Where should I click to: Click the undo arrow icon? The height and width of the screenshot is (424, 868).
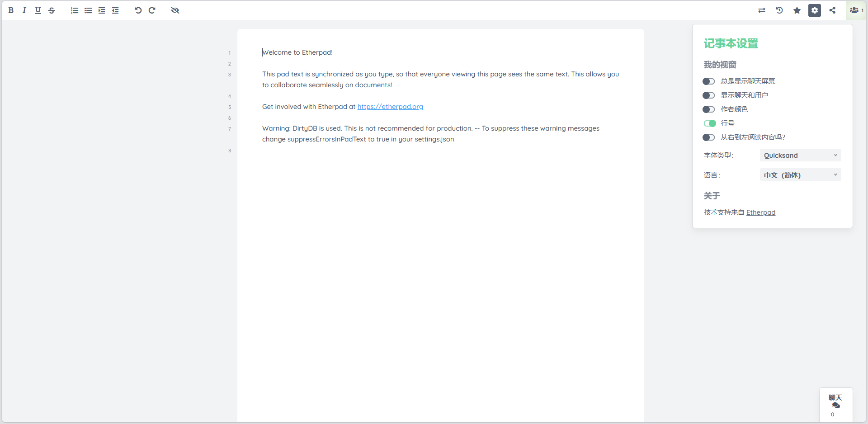[138, 10]
